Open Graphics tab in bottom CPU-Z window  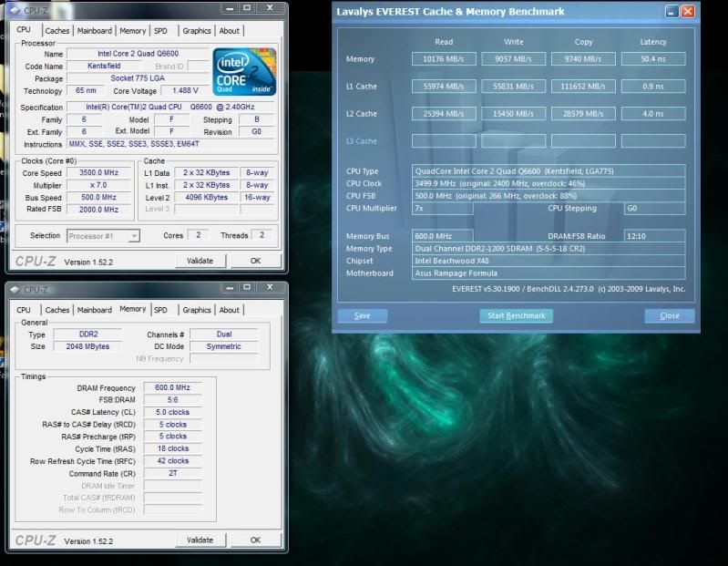pos(197,310)
